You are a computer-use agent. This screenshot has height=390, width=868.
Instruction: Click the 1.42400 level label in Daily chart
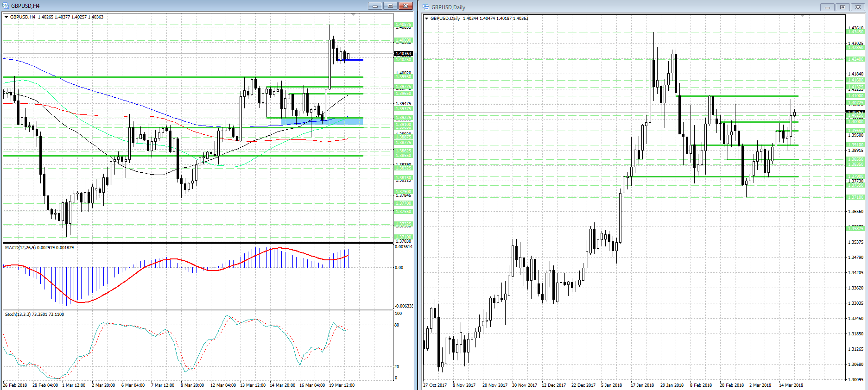855,59
